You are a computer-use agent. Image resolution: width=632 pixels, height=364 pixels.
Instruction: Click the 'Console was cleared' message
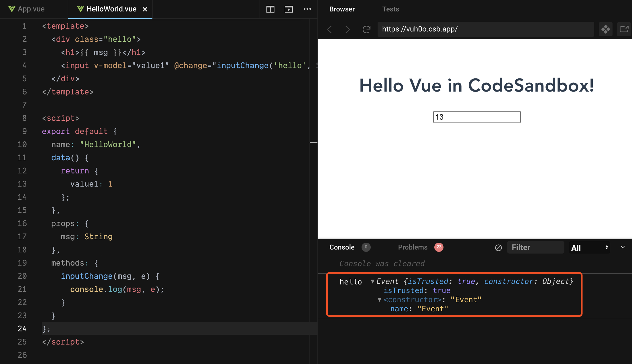(382, 264)
